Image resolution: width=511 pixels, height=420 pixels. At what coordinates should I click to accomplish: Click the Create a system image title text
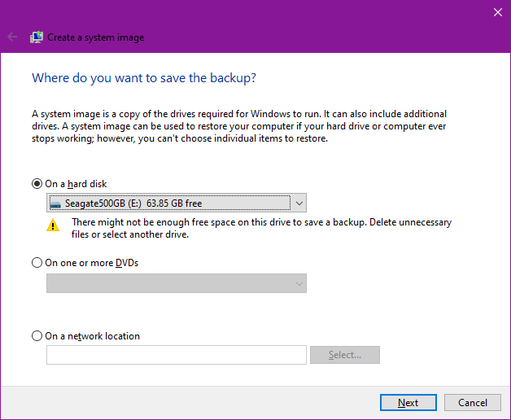tap(96, 37)
